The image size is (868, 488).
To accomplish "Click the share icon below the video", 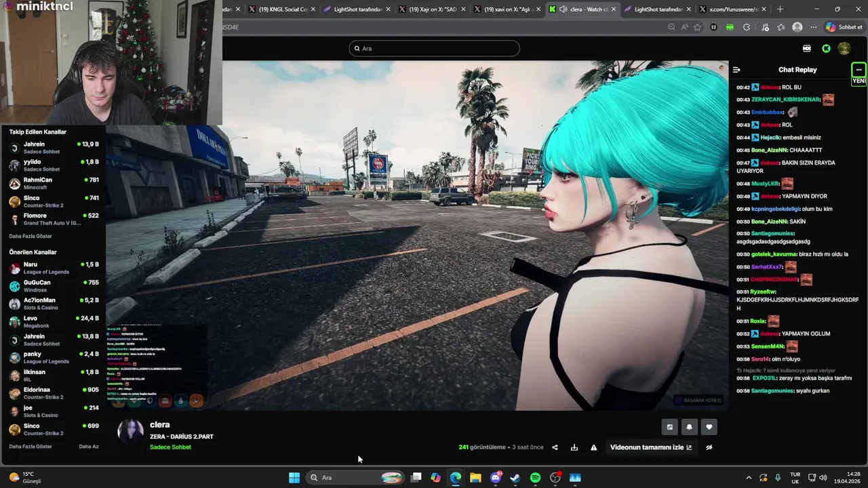I will (555, 447).
